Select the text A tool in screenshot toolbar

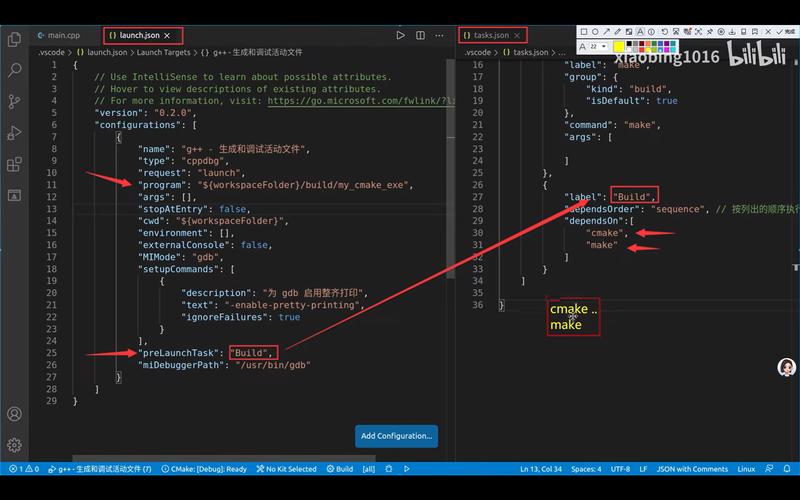click(x=641, y=32)
